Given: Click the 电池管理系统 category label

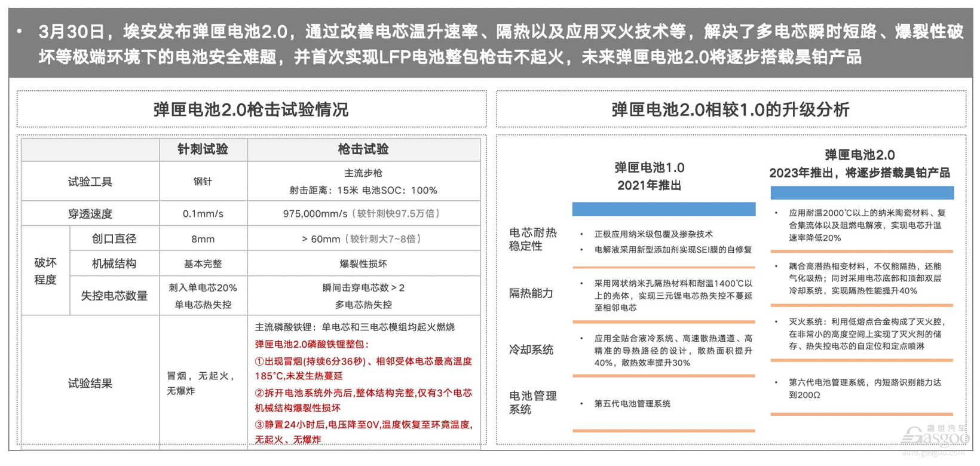Looking at the screenshot, I should (533, 403).
